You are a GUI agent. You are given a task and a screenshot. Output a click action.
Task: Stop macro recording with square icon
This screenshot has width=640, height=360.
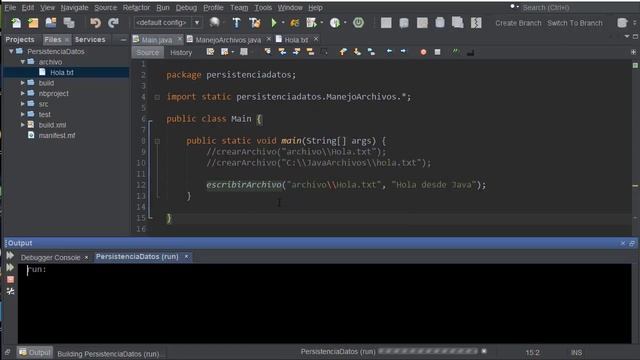click(437, 52)
